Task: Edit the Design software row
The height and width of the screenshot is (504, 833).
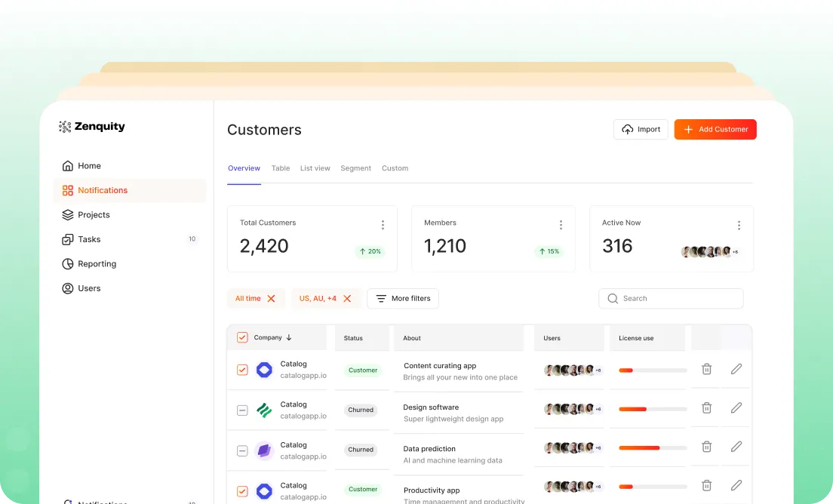Action: click(736, 408)
